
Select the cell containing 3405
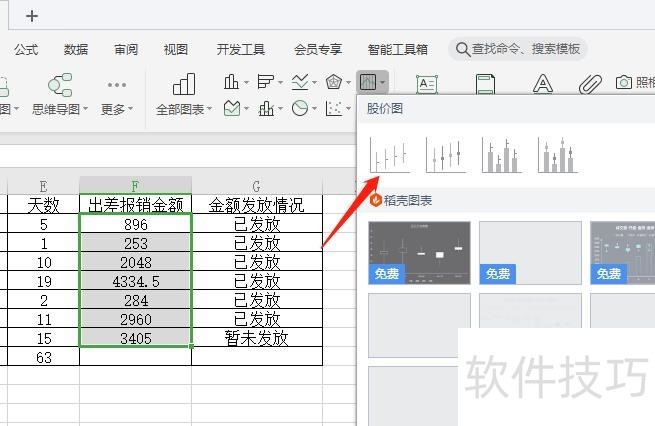(135, 338)
